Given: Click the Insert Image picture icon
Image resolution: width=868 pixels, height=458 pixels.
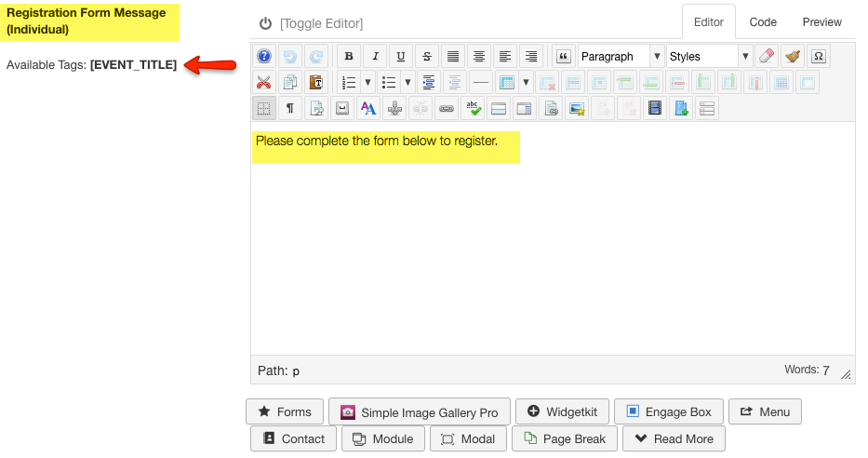Looking at the screenshot, I should tap(576, 109).
